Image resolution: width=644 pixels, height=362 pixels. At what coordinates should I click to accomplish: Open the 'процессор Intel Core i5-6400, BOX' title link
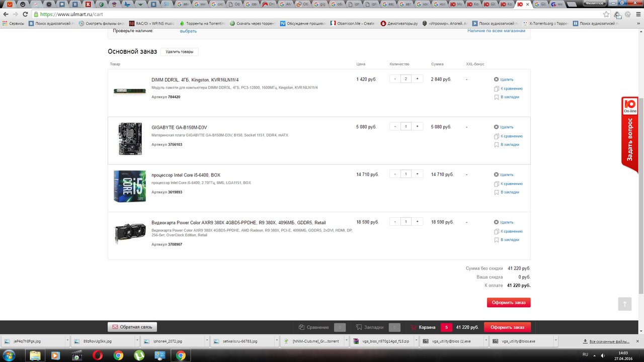(x=186, y=175)
